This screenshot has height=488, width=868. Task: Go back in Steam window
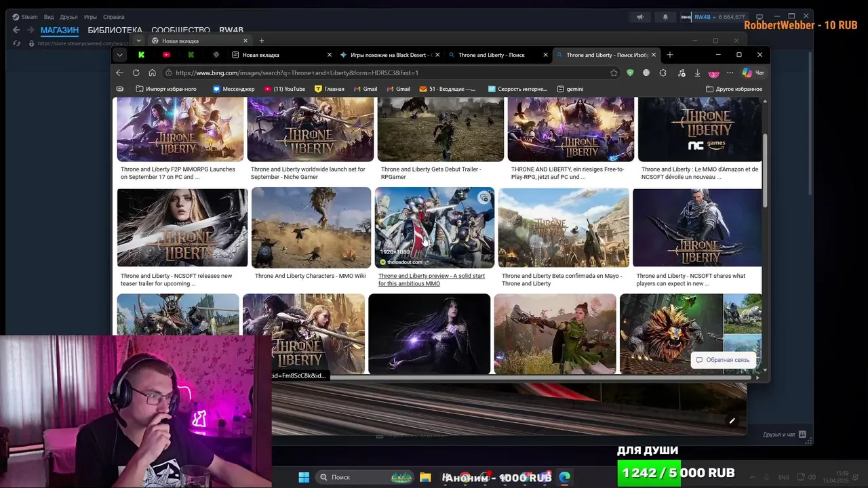point(17,30)
